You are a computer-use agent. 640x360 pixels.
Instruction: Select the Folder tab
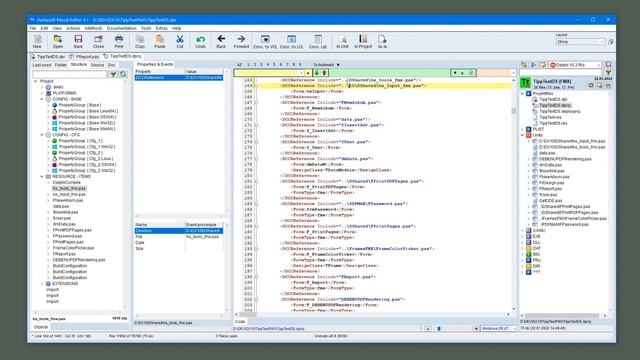(60, 65)
